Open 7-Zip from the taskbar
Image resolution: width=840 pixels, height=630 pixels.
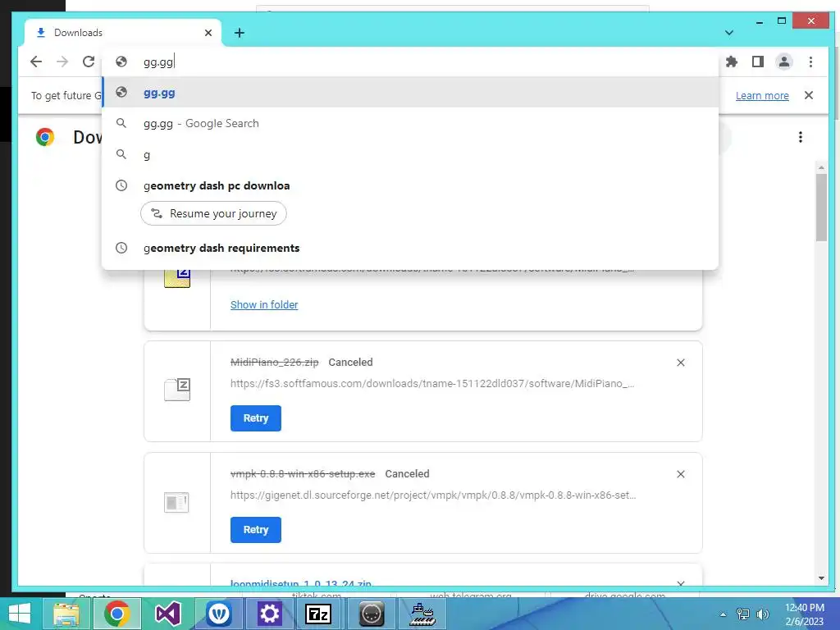318,614
